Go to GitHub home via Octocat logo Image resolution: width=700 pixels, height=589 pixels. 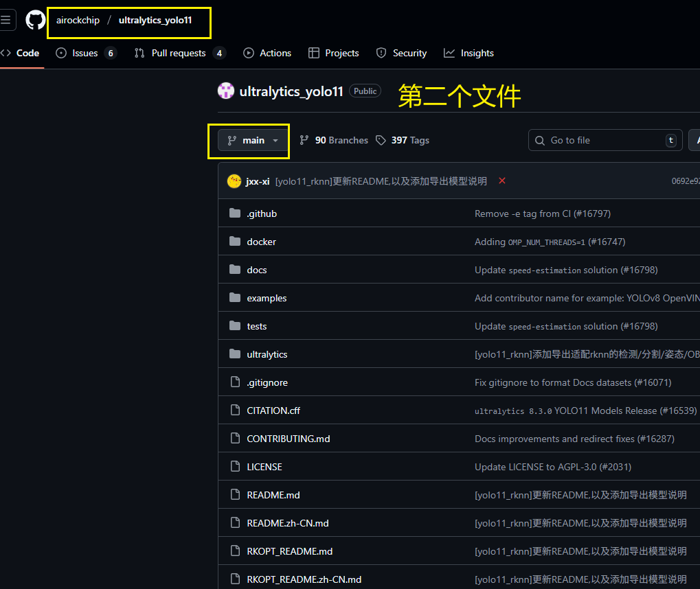point(35,20)
